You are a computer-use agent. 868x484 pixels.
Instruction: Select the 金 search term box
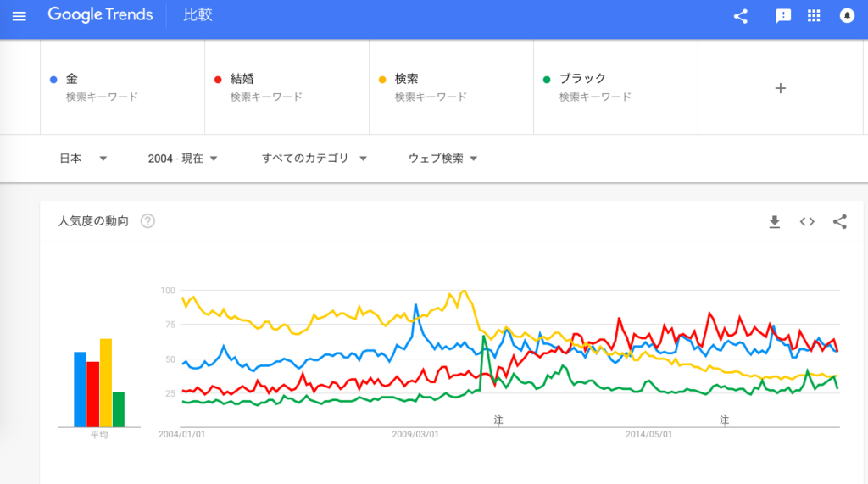122,87
